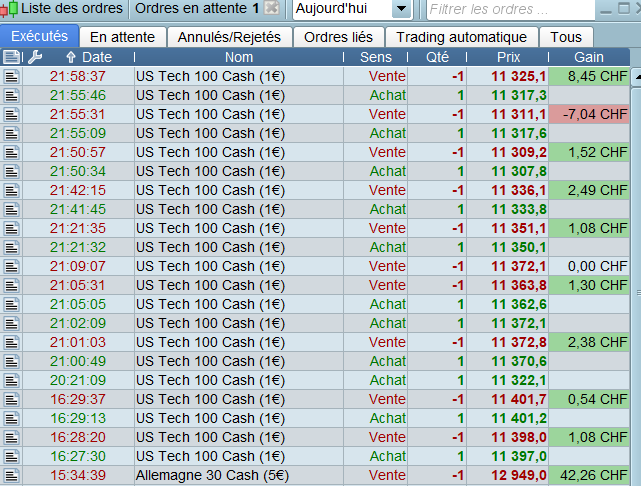Switch to the Exécutés tab
The width and height of the screenshot is (641, 486).
point(39,36)
